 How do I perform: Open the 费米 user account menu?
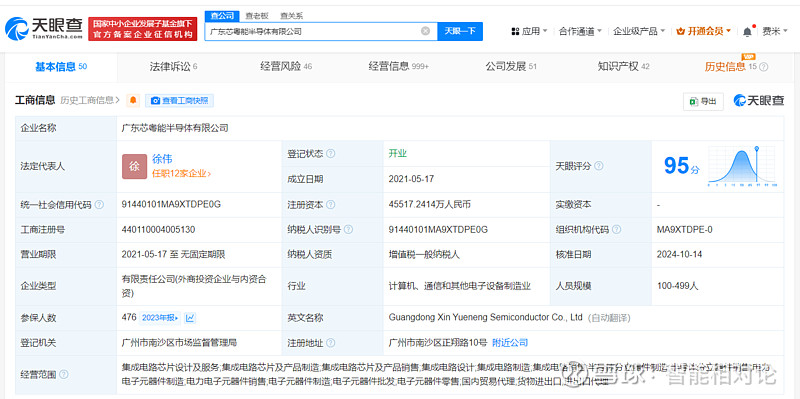point(775,31)
